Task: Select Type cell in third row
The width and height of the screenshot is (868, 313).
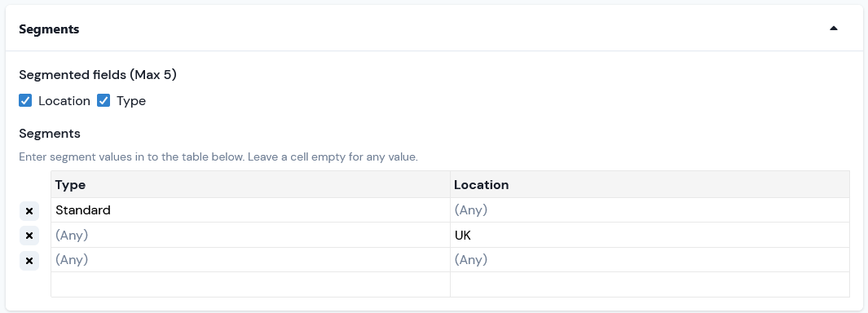Action: (x=251, y=260)
